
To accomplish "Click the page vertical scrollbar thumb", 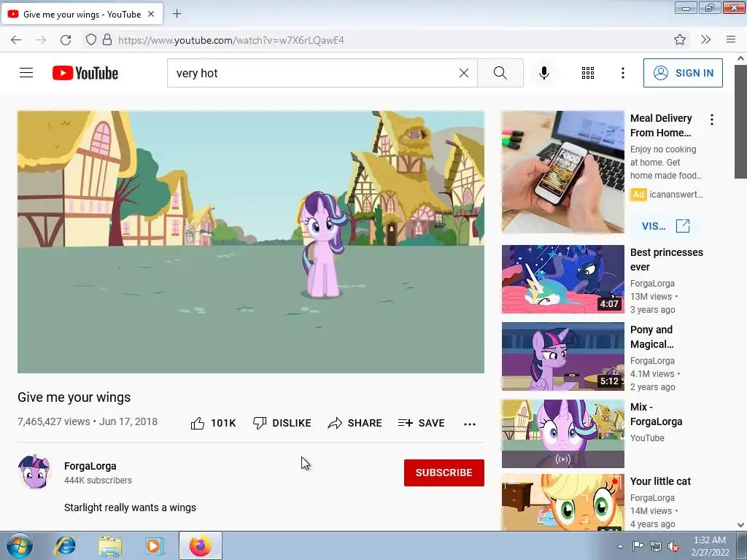I will pyautogui.click(x=740, y=122).
